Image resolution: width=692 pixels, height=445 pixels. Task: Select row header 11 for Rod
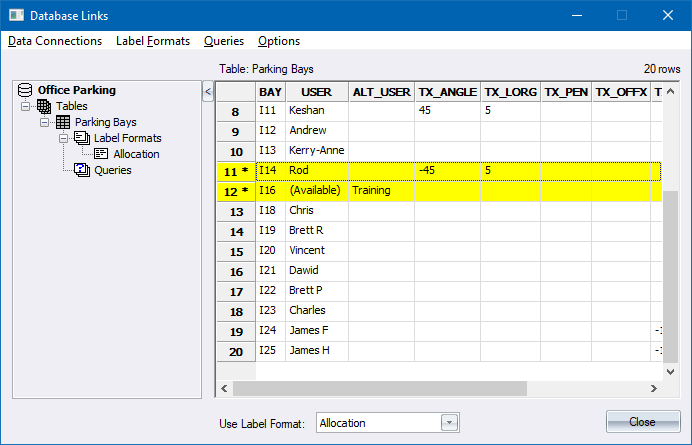click(236, 171)
